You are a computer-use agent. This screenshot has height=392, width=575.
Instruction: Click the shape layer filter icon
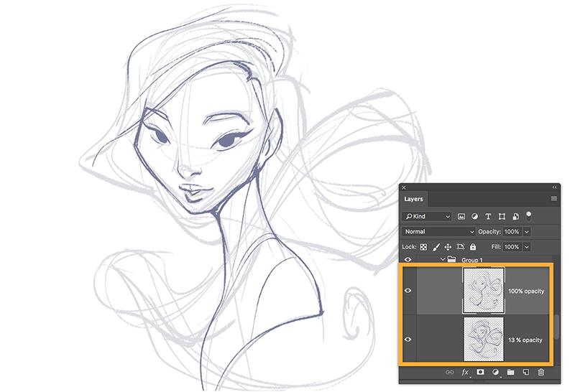tap(502, 216)
